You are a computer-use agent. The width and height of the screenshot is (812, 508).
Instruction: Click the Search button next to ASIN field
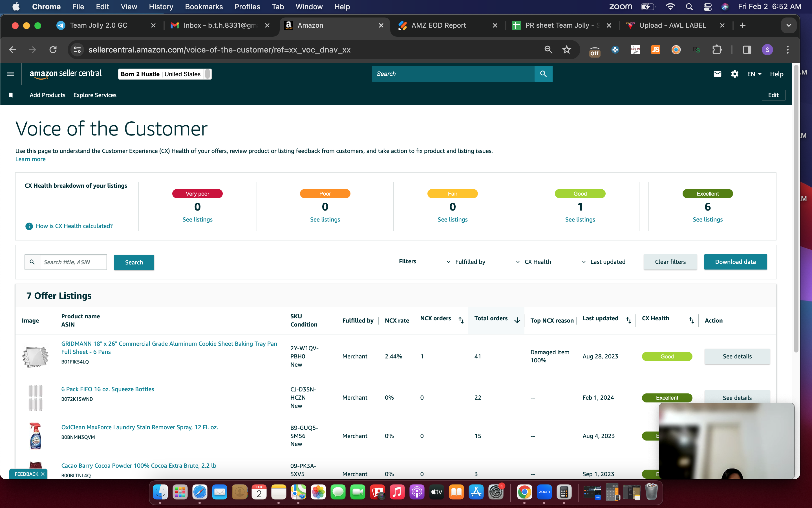pos(134,262)
